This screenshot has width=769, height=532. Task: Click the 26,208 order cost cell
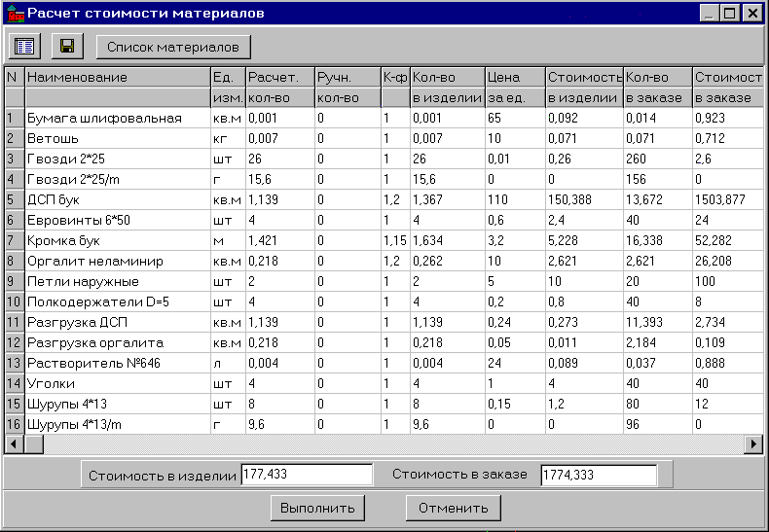(728, 261)
